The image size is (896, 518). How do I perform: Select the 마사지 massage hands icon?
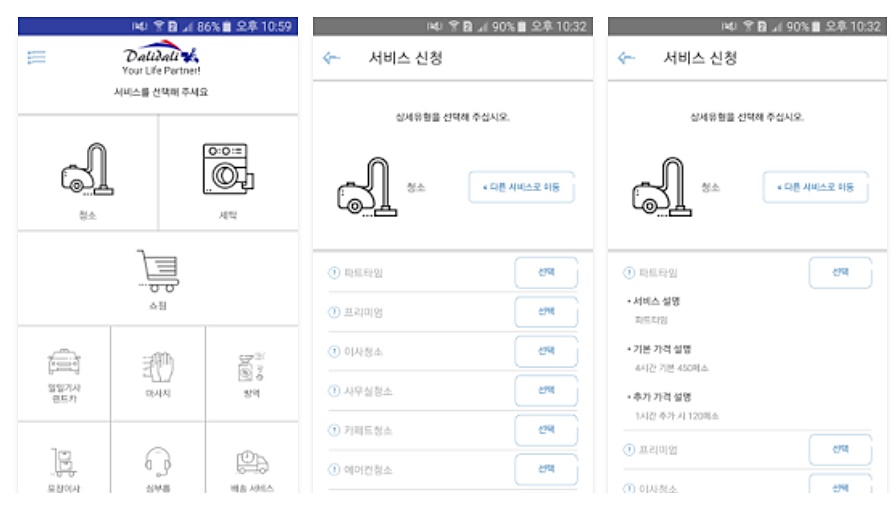pyautogui.click(x=159, y=373)
